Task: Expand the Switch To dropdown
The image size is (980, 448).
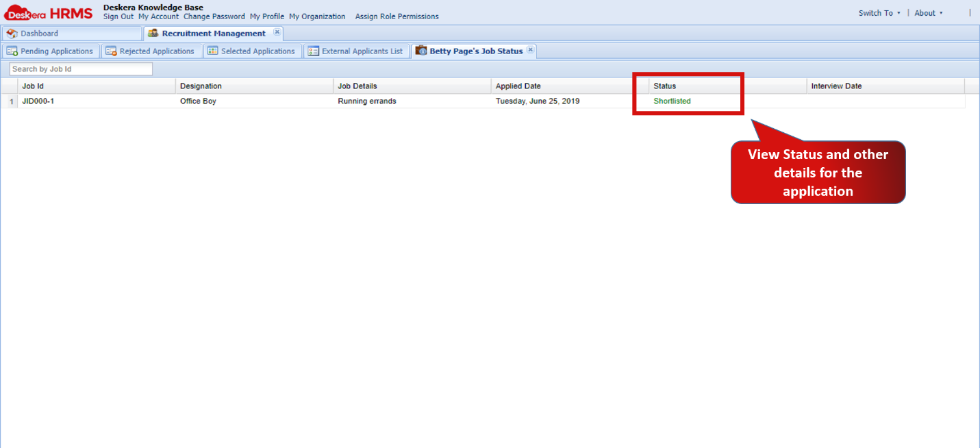Action: 879,13
